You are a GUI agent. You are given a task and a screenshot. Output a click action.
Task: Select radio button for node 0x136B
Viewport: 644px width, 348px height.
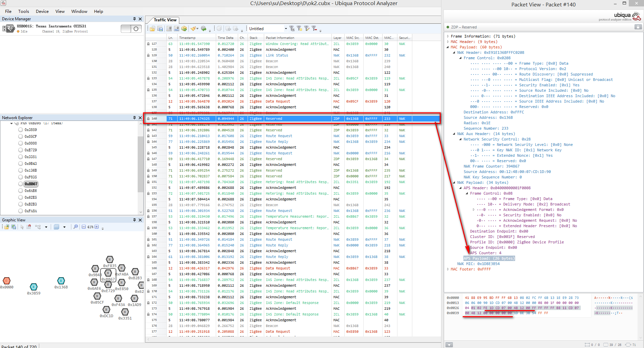21,170
